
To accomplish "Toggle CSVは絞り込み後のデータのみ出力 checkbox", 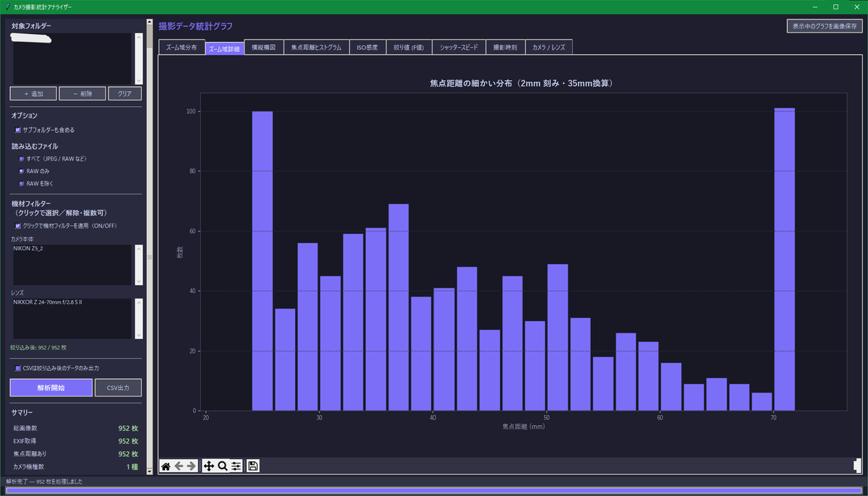I will 18,368.
